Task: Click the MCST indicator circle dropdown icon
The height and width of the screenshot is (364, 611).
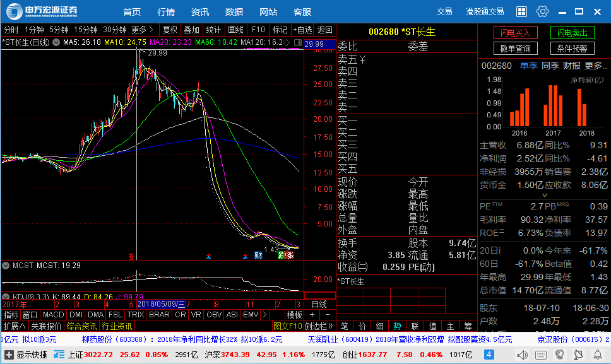Action: (6, 266)
